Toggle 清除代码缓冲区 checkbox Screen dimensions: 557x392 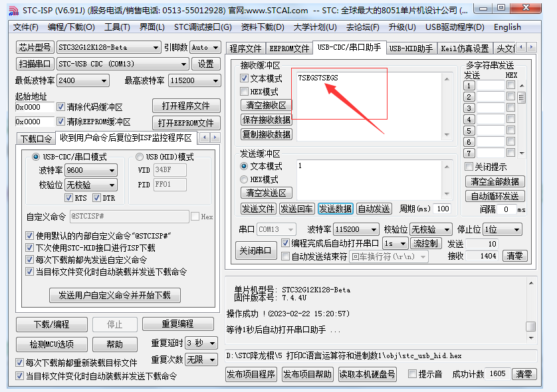pyautogui.click(x=60, y=106)
